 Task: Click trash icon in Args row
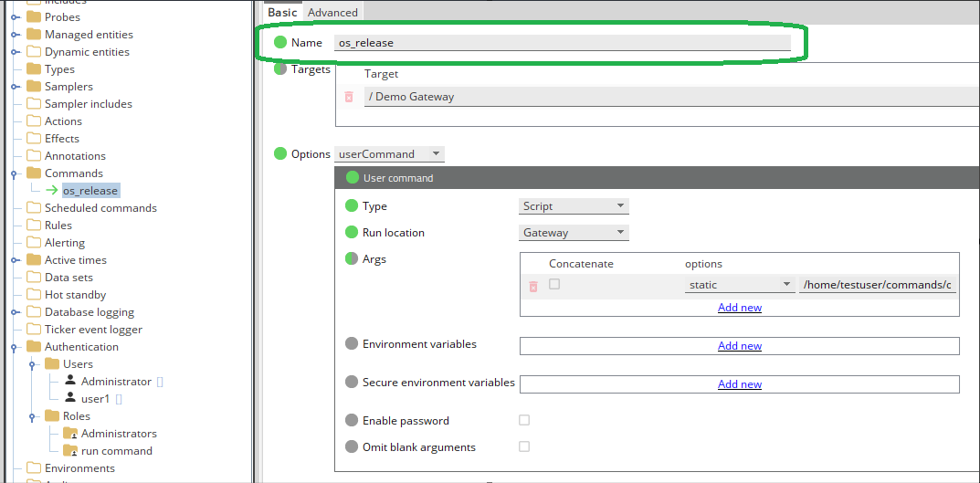[533, 286]
